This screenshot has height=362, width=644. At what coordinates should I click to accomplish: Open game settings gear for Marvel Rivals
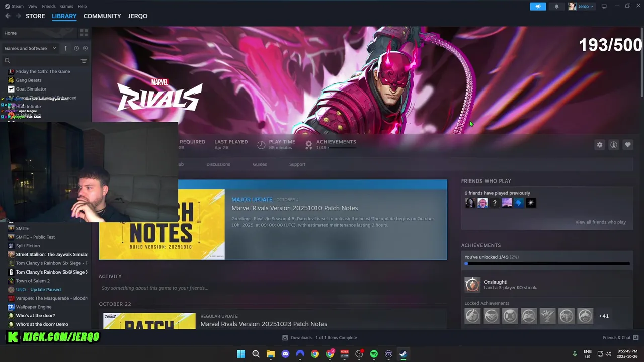point(600,145)
